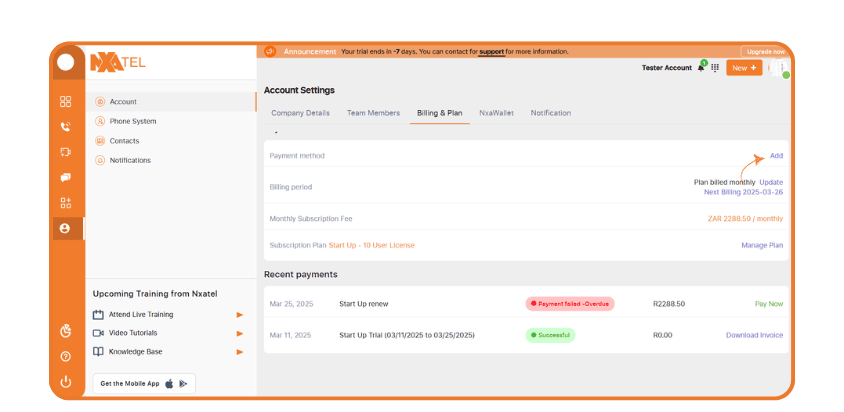Click the Video Tutorials link
Screen dimensions: 844x412
tap(133, 333)
